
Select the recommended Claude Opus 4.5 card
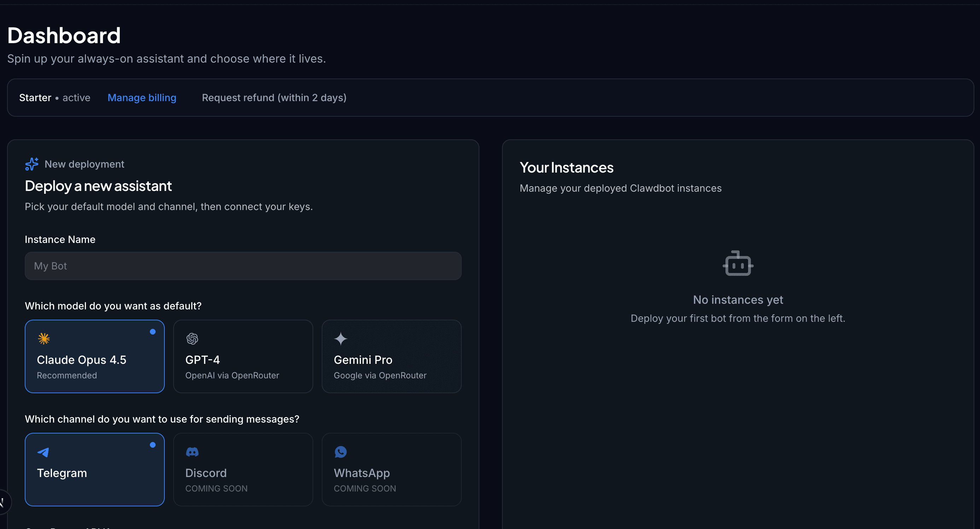pyautogui.click(x=94, y=356)
